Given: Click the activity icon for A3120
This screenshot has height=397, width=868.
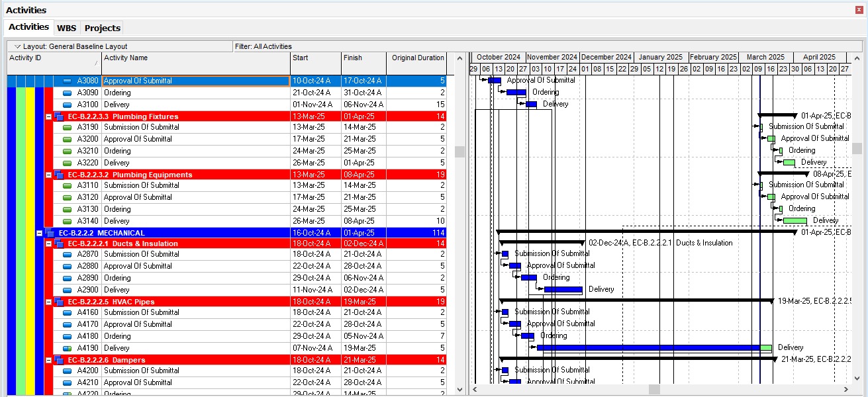Looking at the screenshot, I should click(x=67, y=197).
